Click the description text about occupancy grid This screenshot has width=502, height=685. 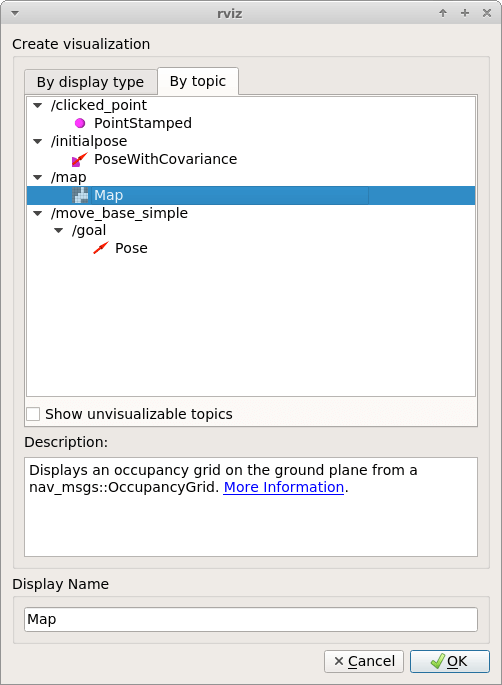tap(223, 478)
